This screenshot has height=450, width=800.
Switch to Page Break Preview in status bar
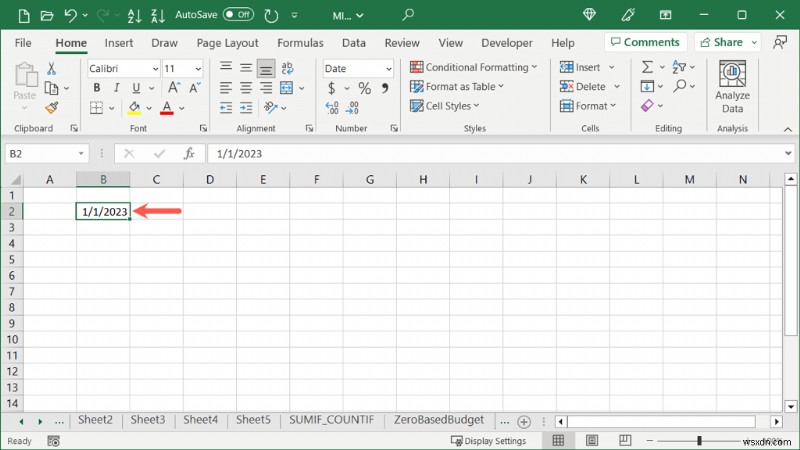click(x=625, y=440)
